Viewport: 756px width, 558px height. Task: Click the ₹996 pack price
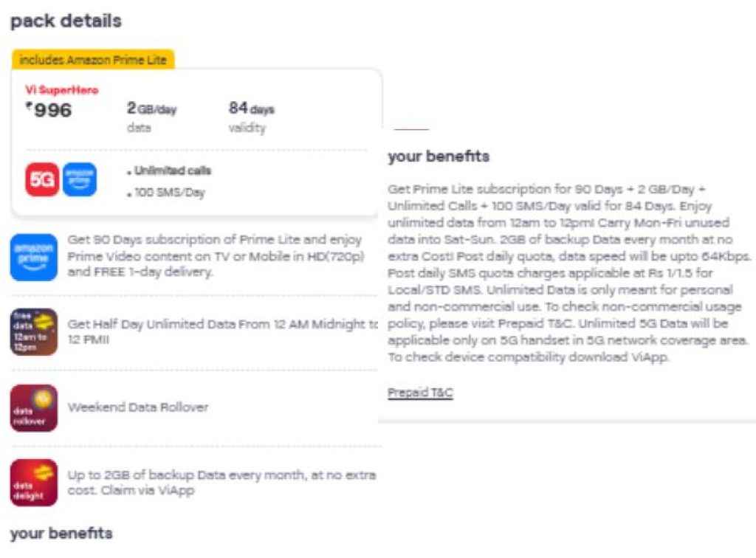coord(49,111)
